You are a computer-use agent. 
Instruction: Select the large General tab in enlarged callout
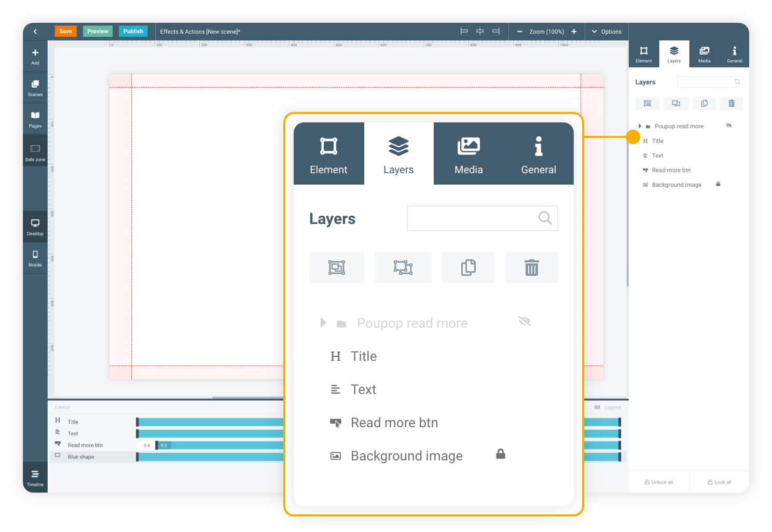539,153
